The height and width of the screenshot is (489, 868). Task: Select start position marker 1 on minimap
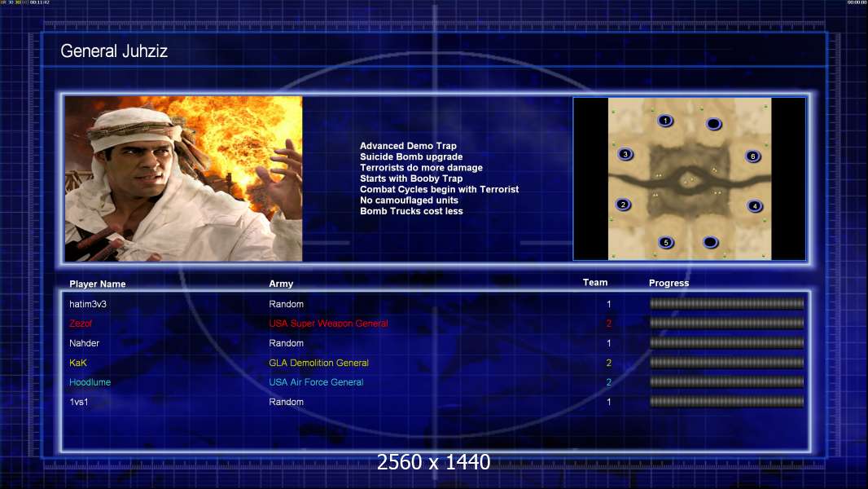coord(665,120)
